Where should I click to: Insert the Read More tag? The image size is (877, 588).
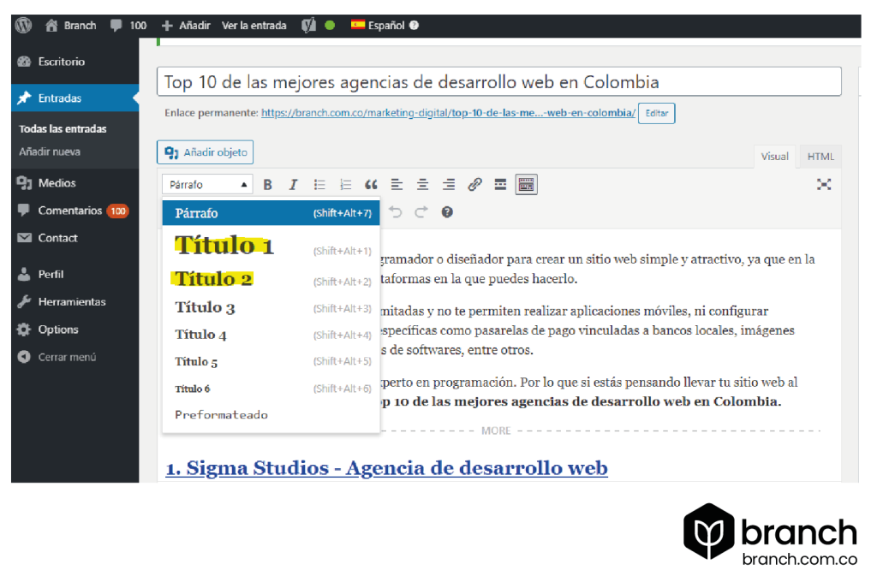(500, 184)
